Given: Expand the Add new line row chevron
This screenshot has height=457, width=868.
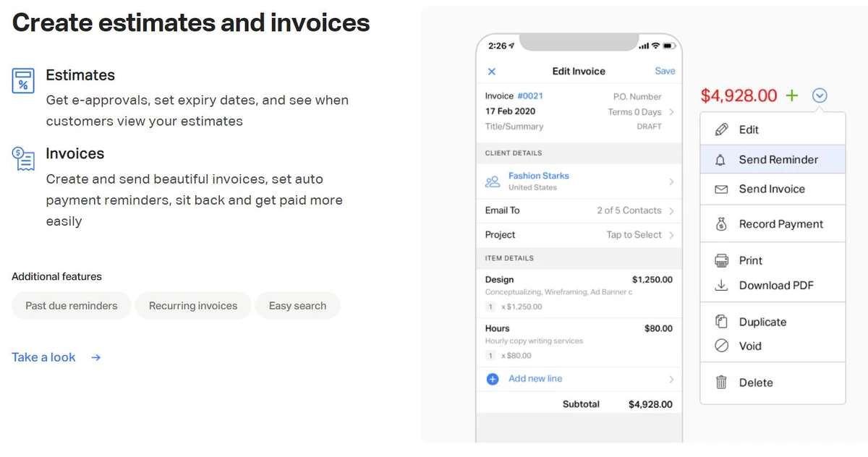Looking at the screenshot, I should pyautogui.click(x=672, y=379).
